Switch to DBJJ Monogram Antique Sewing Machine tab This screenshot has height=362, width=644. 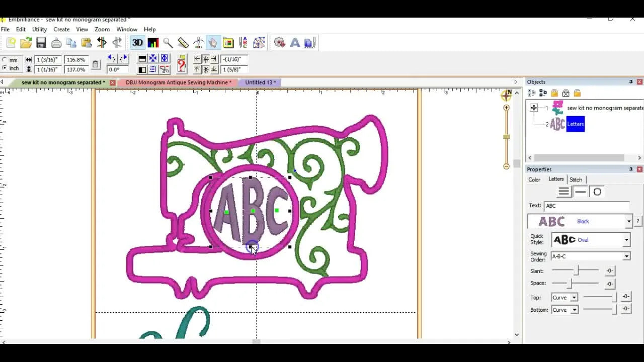tap(179, 82)
